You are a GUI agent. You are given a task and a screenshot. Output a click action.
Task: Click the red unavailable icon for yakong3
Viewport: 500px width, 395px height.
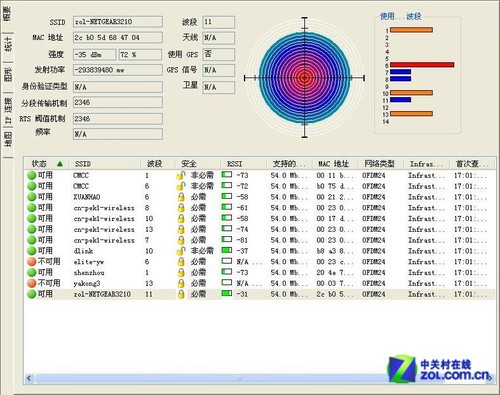(32, 283)
